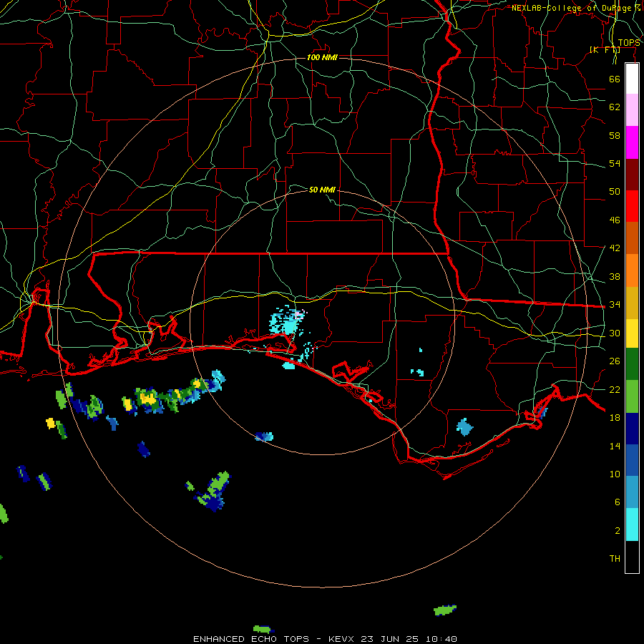The height and width of the screenshot is (644, 644).
Task: Select the dark green legend swatch
Action: 632,364
